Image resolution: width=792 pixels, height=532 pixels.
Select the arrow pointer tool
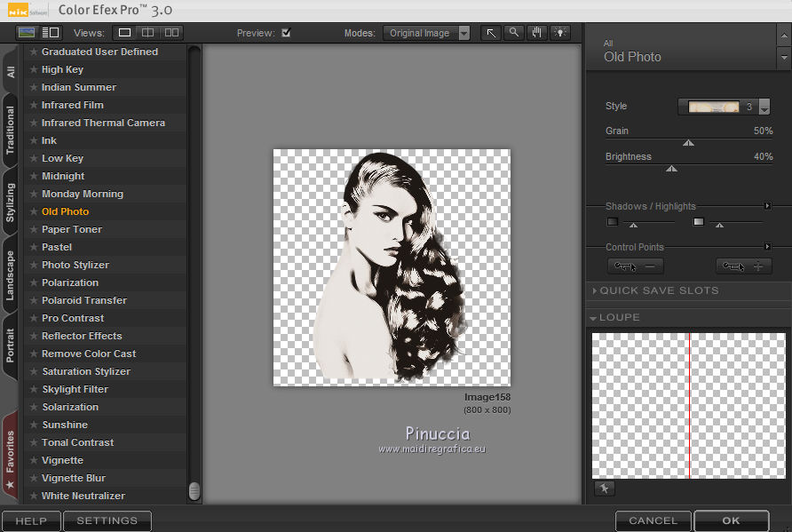pos(490,33)
